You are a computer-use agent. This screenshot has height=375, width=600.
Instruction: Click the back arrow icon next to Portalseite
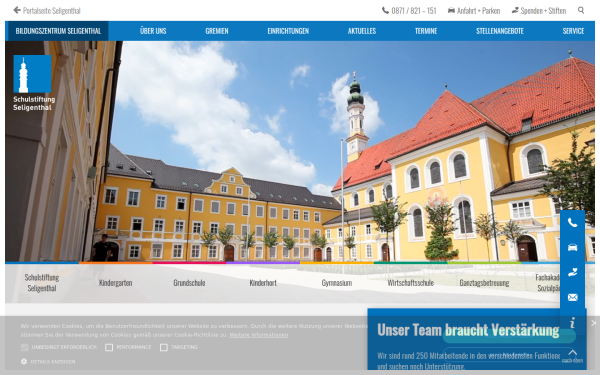(x=17, y=10)
